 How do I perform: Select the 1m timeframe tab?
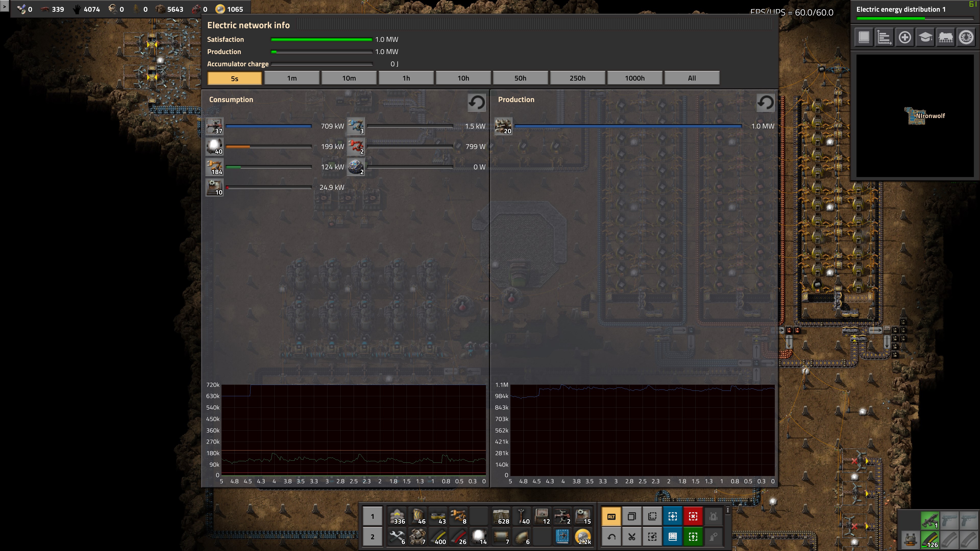pyautogui.click(x=292, y=78)
